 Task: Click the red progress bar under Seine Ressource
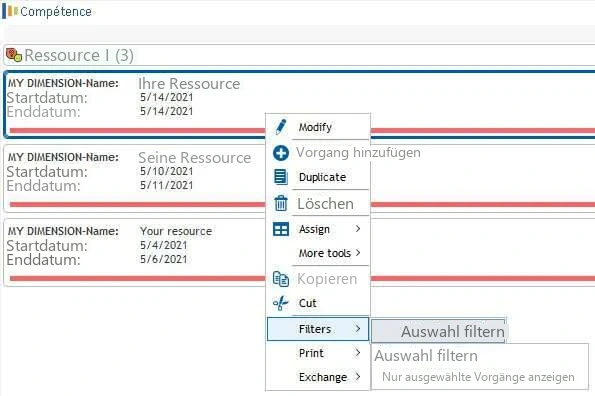coord(137,204)
